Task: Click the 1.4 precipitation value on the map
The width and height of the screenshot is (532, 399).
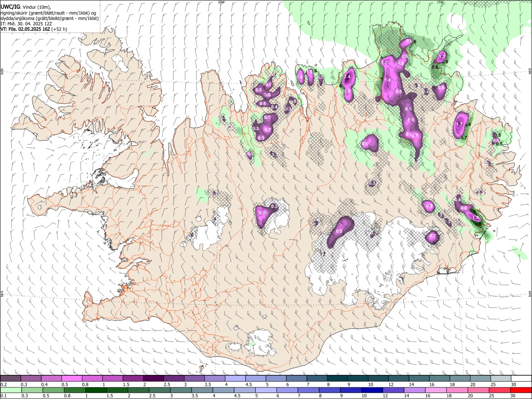Action: click(x=387, y=80)
